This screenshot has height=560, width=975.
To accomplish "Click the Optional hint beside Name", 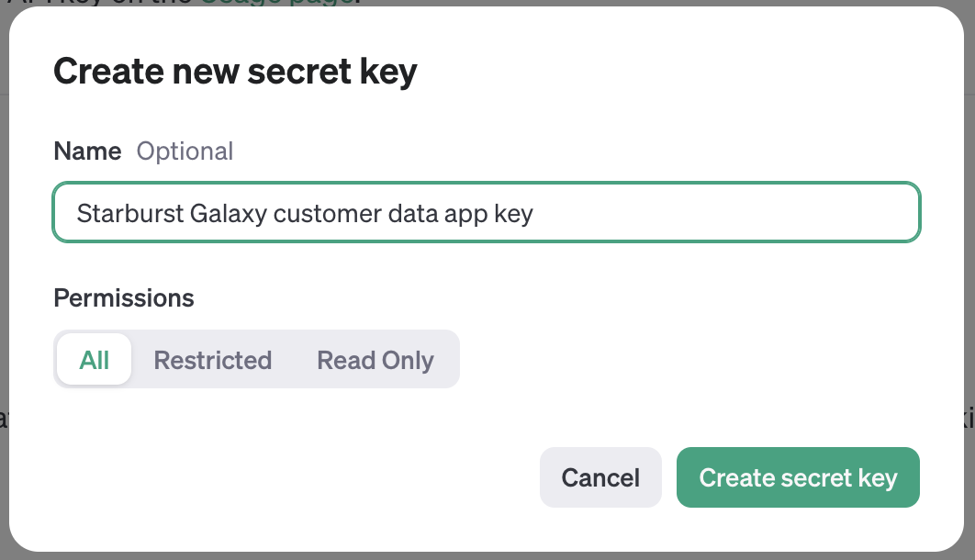I will point(185,151).
